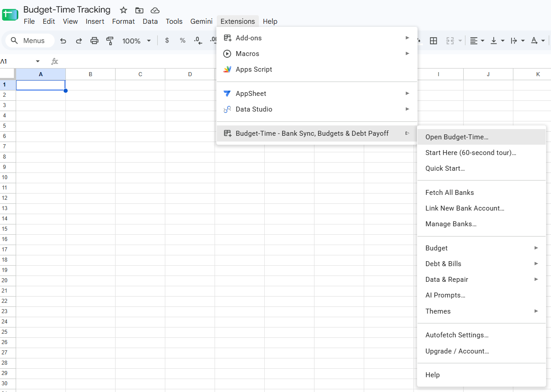Apply percent format icon

pos(183,41)
